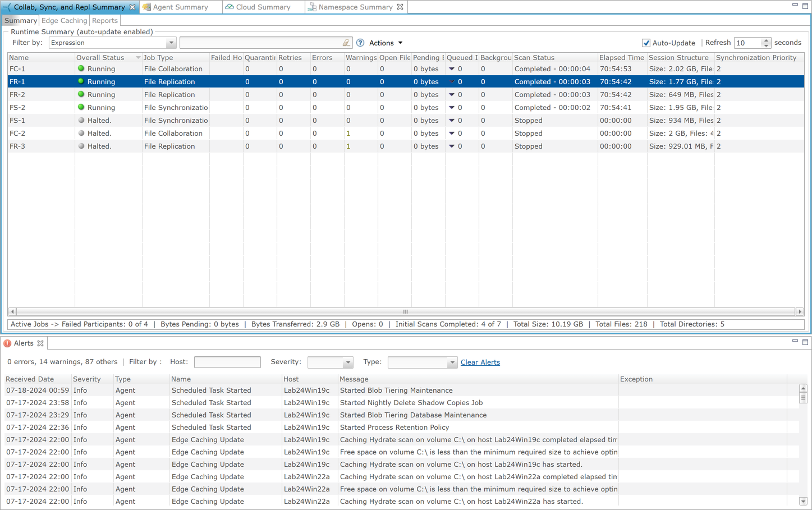Click alerts list scroll up arrow
The image size is (812, 510).
tap(803, 388)
